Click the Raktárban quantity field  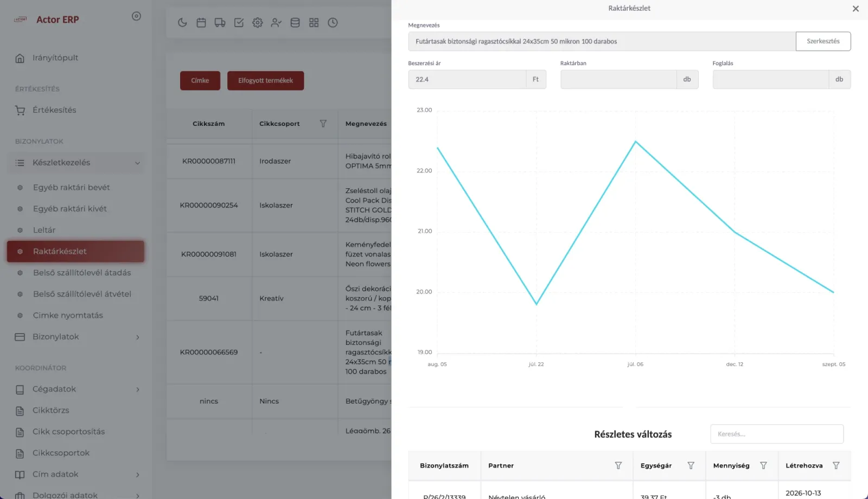click(x=618, y=79)
